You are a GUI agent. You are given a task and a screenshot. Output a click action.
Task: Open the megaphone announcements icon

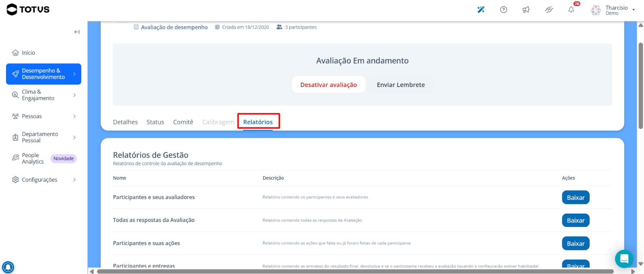[x=526, y=10]
